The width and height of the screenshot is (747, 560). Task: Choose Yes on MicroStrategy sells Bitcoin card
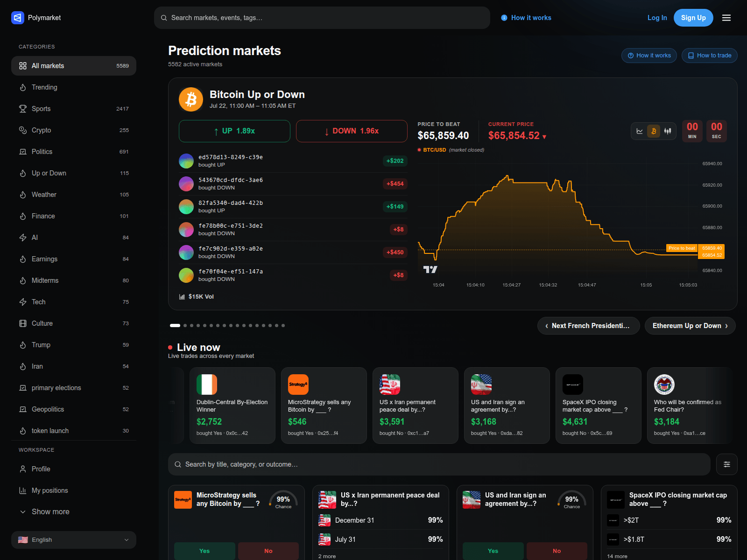point(204,551)
